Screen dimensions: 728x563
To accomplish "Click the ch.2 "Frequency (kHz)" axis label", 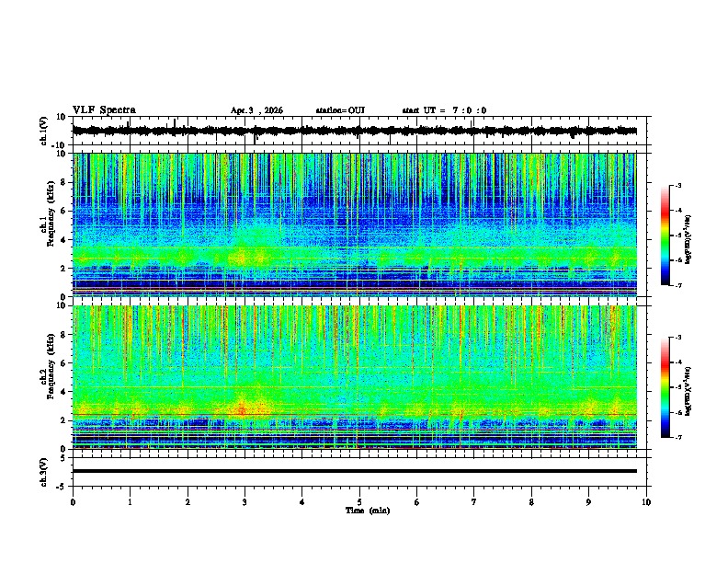I will tap(51, 366).
